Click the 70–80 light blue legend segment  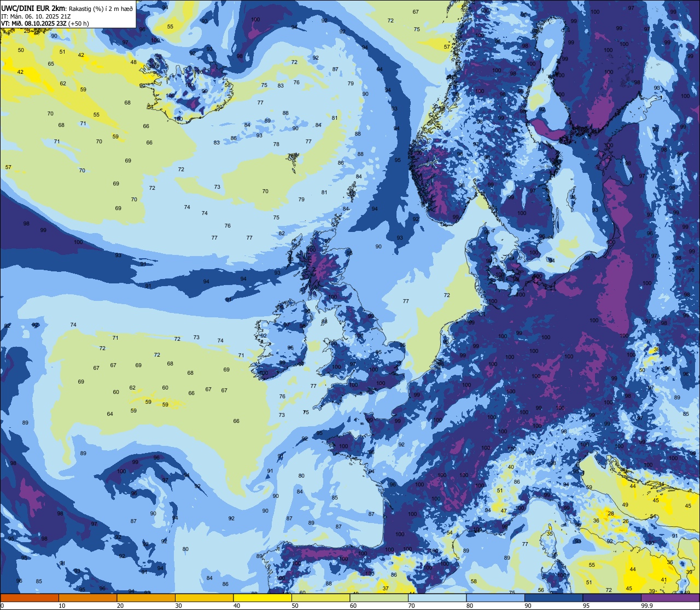437,598
